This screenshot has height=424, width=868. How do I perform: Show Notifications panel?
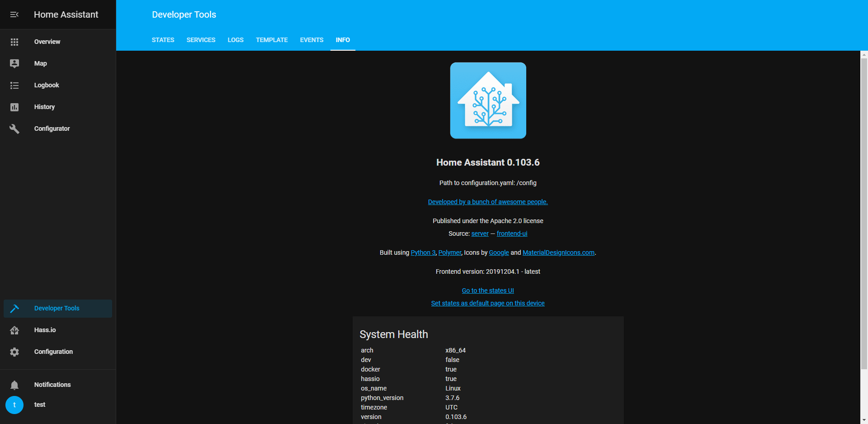pos(58,385)
